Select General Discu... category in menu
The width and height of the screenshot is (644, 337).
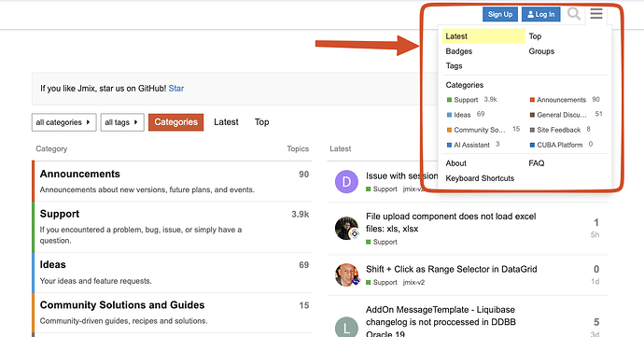[x=558, y=115]
